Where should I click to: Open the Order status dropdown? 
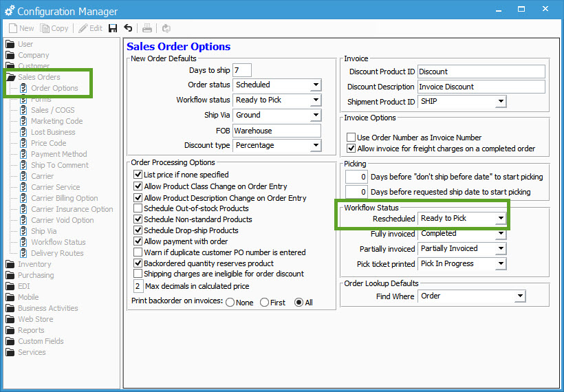pos(316,85)
